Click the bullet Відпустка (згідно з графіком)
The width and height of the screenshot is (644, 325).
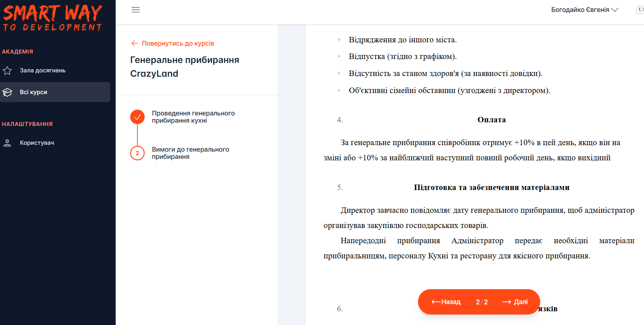click(402, 56)
